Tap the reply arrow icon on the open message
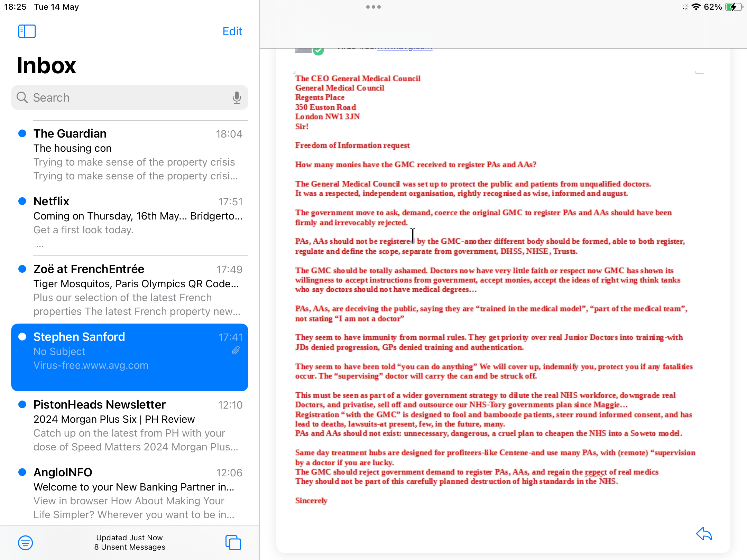 (x=704, y=534)
